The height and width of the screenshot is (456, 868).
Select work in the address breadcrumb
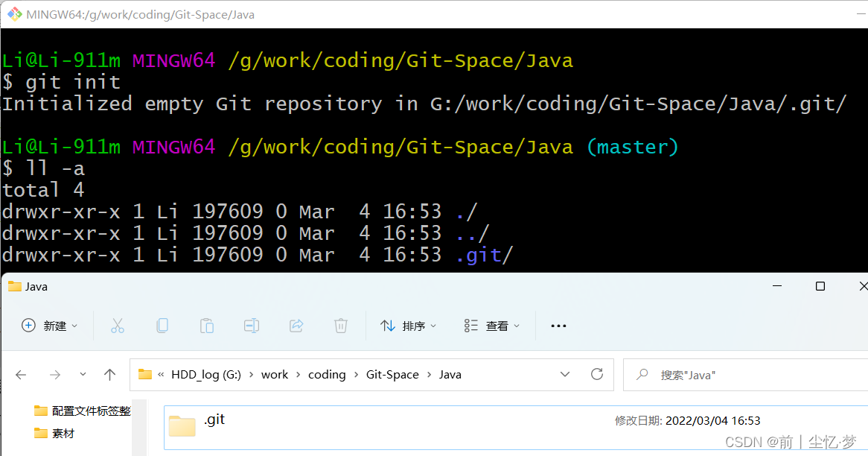275,375
